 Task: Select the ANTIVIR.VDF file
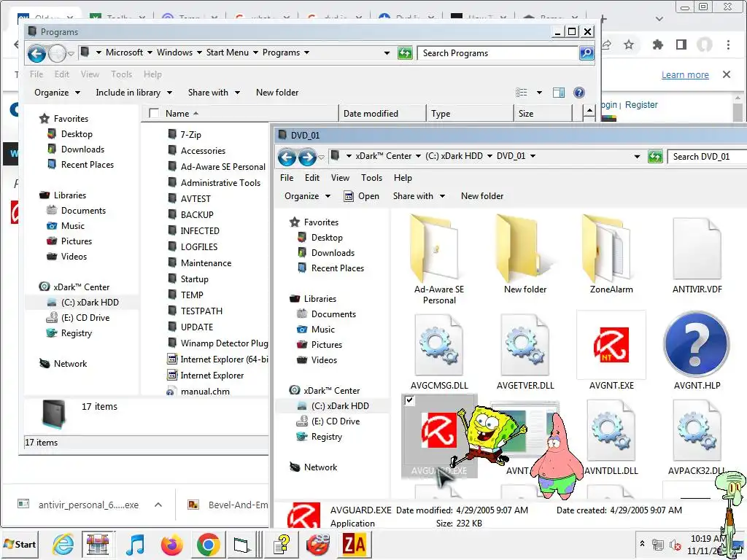[x=697, y=254]
